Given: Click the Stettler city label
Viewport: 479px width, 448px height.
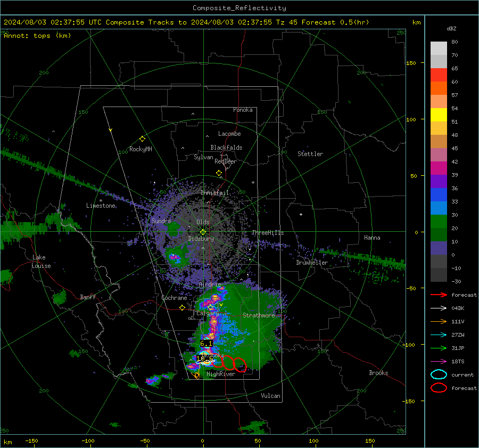Looking at the screenshot, I should click(310, 154).
